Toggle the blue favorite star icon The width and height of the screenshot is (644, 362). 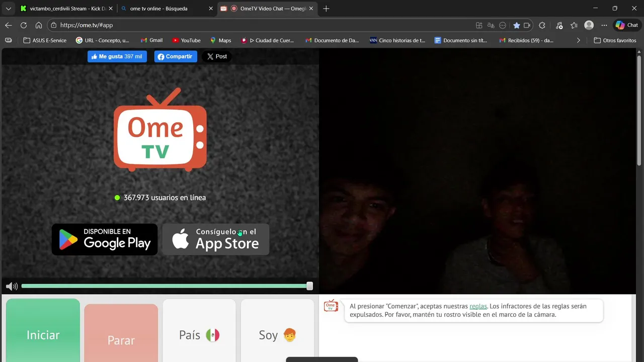pos(516,25)
